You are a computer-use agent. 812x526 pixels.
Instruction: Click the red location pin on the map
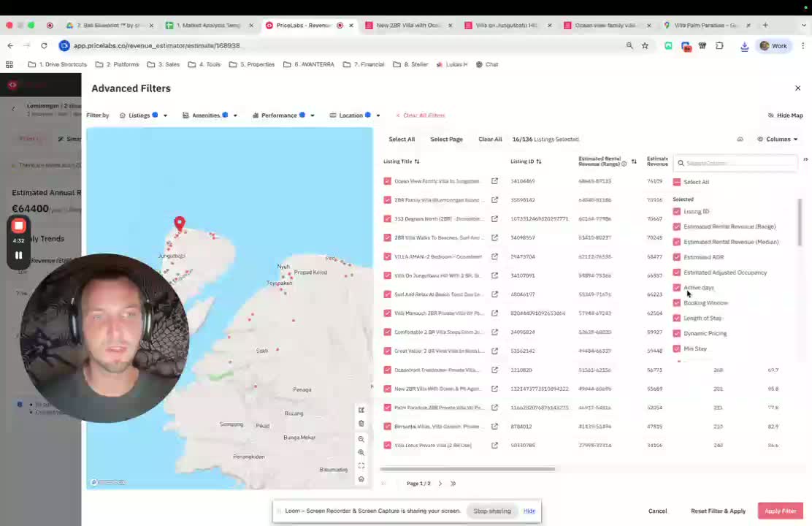point(179,224)
